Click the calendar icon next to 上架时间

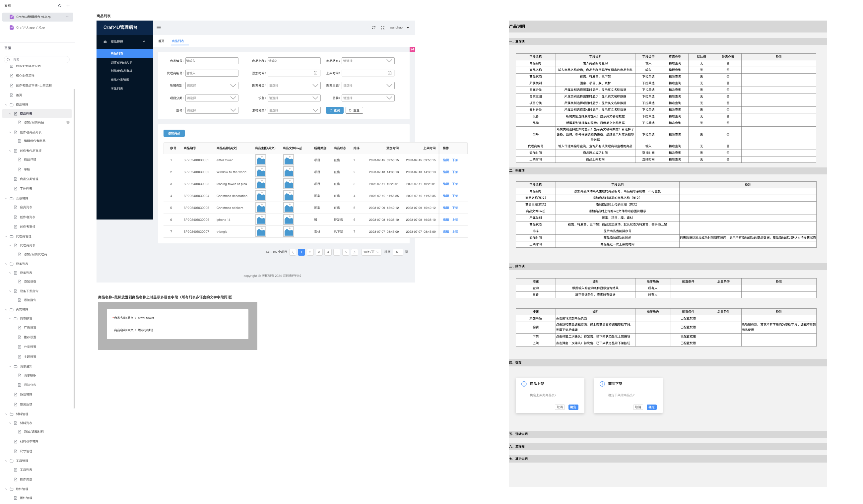click(x=389, y=73)
